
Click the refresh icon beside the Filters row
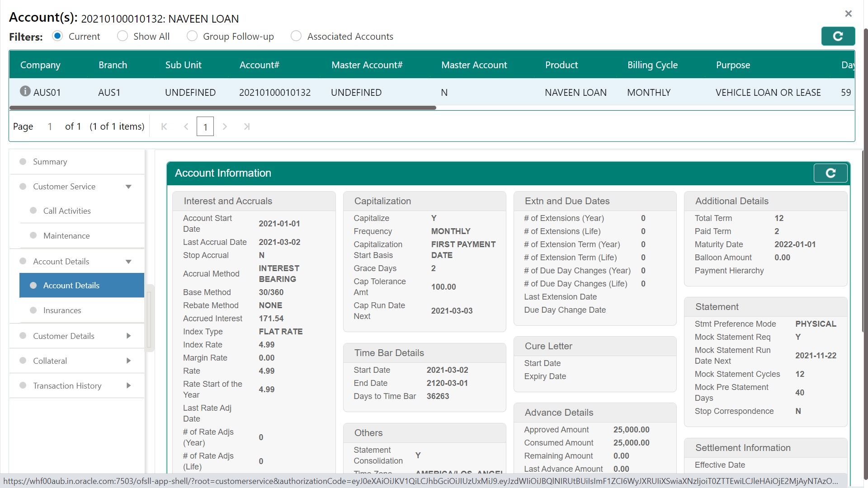(x=838, y=36)
